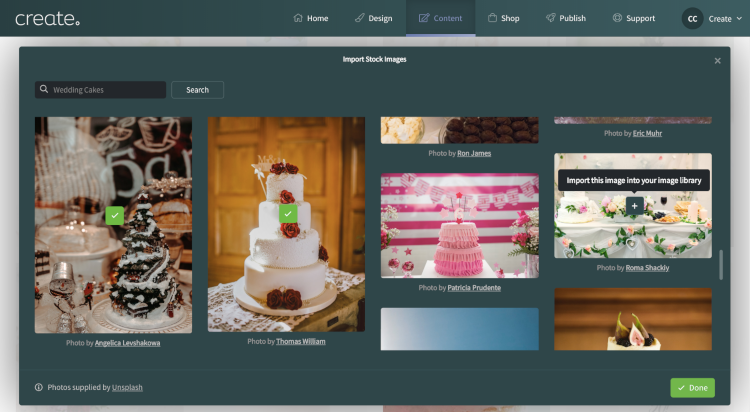The image size is (750, 412).
Task: Open Roma Shackly photographer link
Action: tap(647, 267)
